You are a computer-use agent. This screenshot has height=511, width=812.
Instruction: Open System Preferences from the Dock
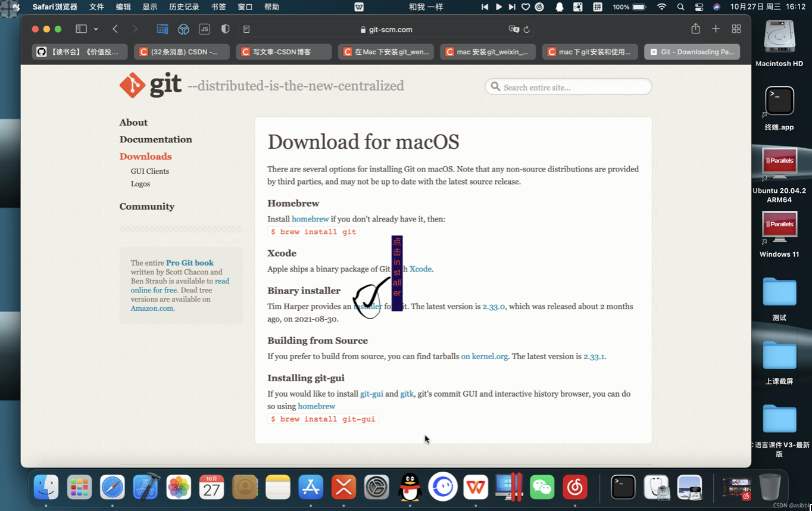(x=377, y=487)
